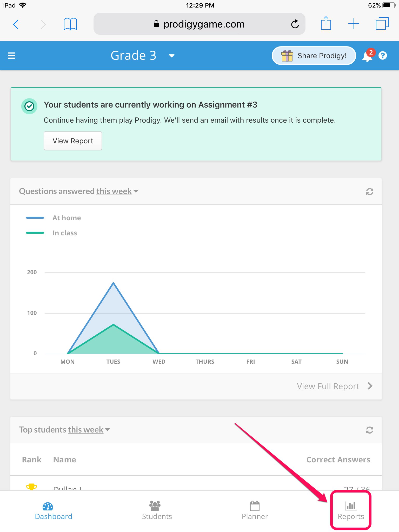Click the View Full Report chevron
Viewport: 399px width, 532px height.
pyautogui.click(x=370, y=386)
